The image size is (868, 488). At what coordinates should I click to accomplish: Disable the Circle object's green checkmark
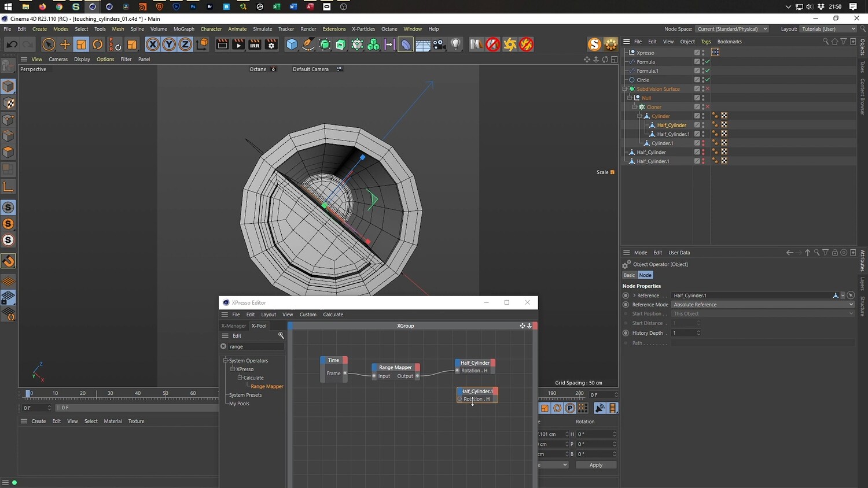click(x=707, y=80)
